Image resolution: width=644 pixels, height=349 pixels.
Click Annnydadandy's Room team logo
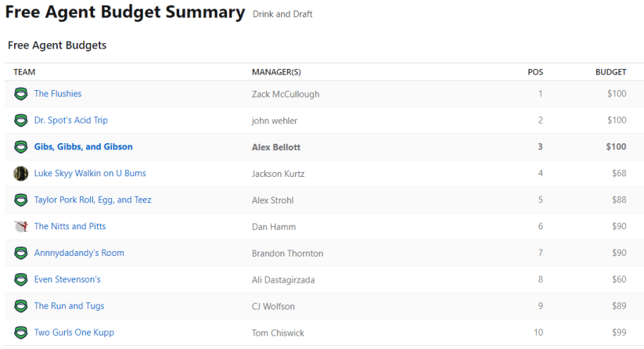pos(20,254)
